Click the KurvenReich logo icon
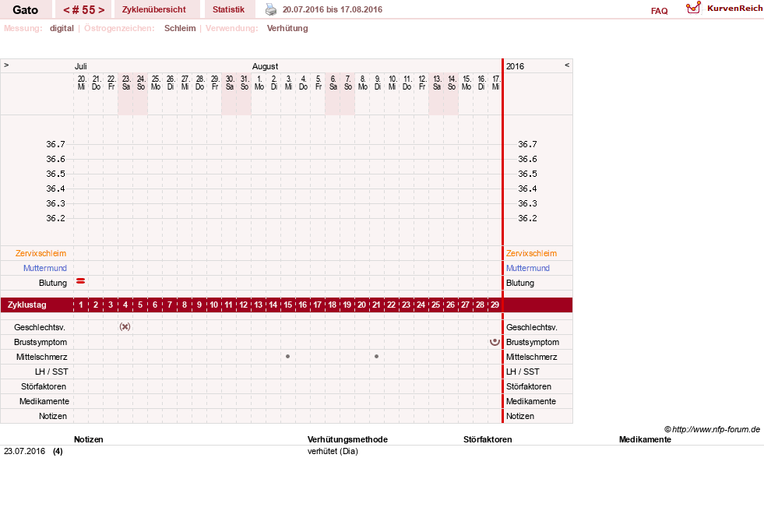764x532 pixels. pyautogui.click(x=693, y=8)
